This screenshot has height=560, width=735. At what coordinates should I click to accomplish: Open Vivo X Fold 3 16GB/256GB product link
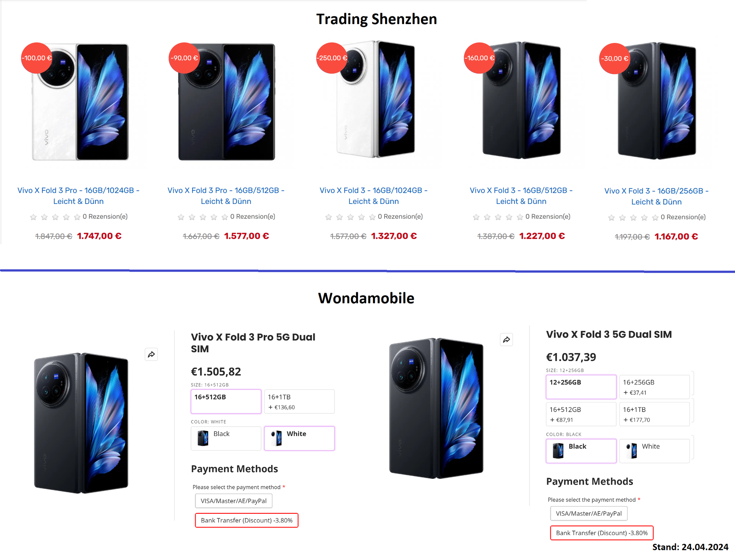point(657,196)
